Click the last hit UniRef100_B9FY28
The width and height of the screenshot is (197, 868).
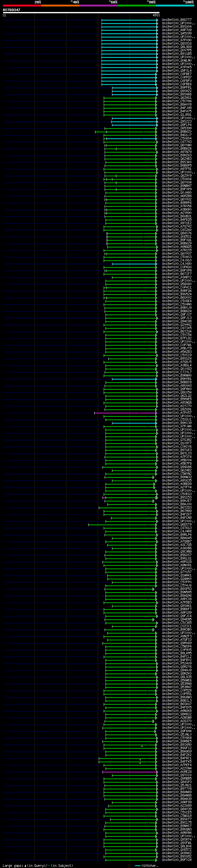point(176,860)
